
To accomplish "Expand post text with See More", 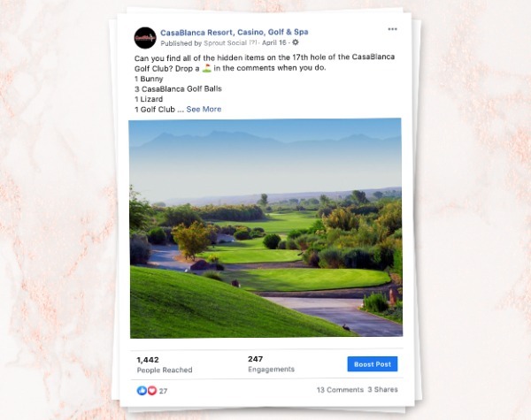I will click(204, 109).
